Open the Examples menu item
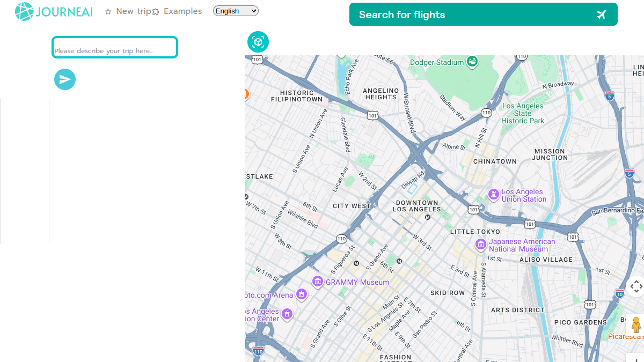 pos(177,11)
